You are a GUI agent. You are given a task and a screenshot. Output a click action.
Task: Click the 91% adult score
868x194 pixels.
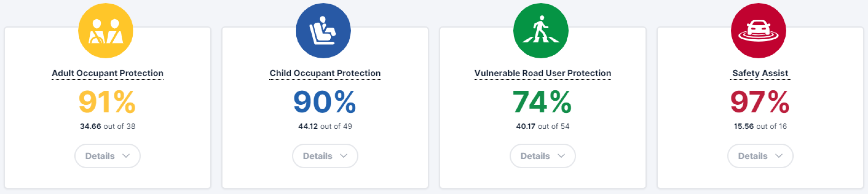pos(107,102)
